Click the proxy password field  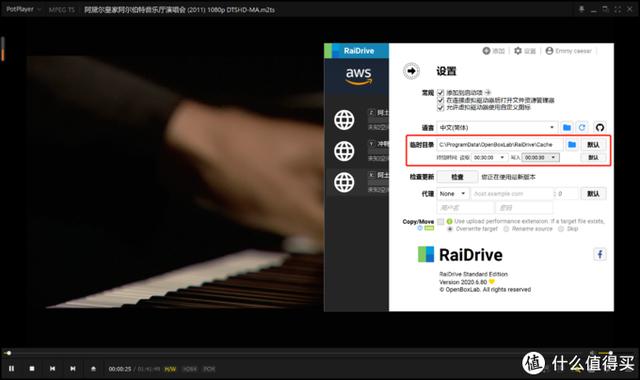point(524,208)
